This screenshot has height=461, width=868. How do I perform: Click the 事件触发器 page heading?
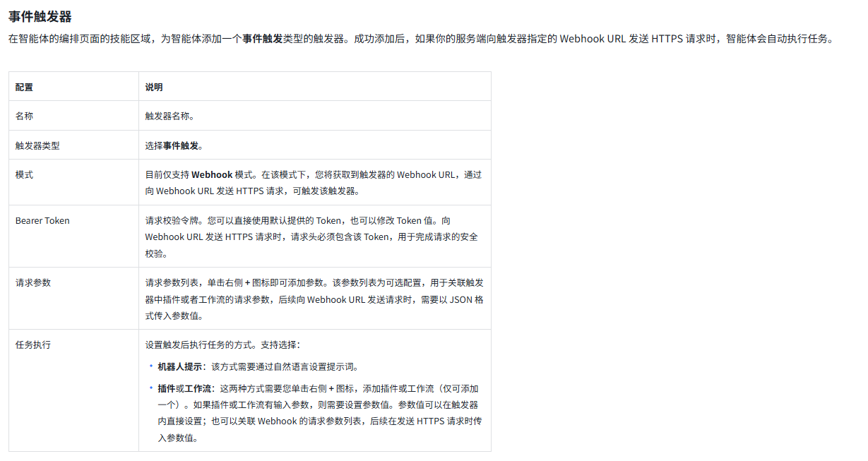tap(40, 16)
